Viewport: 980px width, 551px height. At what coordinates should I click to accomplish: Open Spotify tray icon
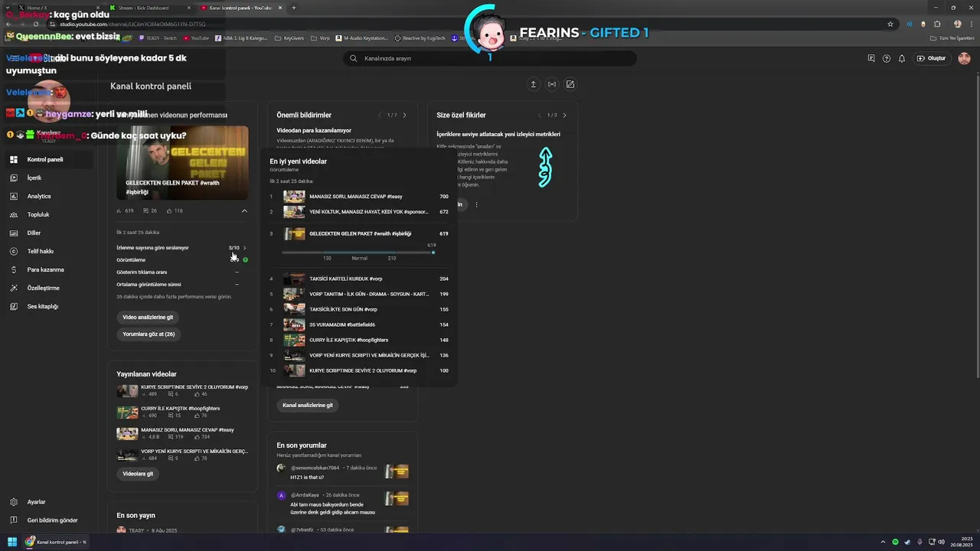[x=895, y=542]
